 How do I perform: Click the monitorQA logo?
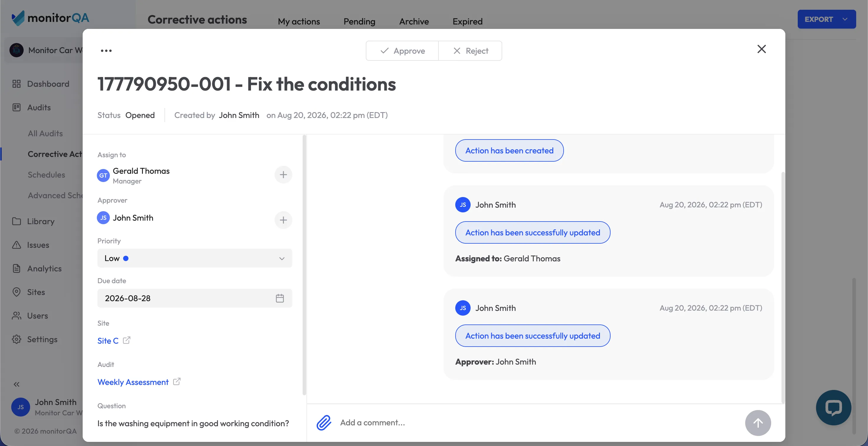(50, 18)
